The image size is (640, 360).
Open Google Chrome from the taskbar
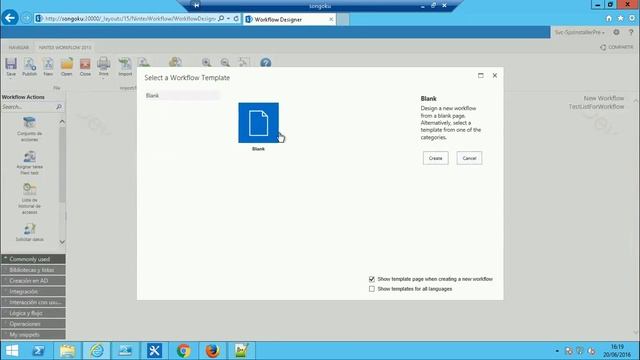184,351
